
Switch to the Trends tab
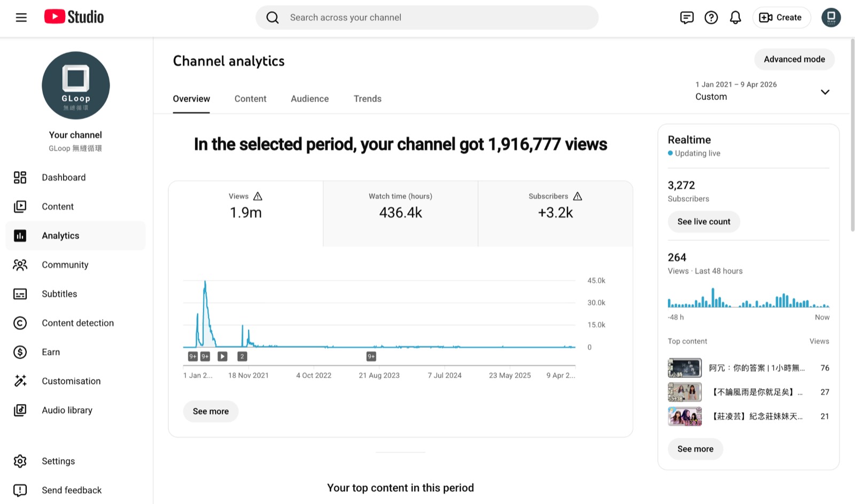click(368, 99)
